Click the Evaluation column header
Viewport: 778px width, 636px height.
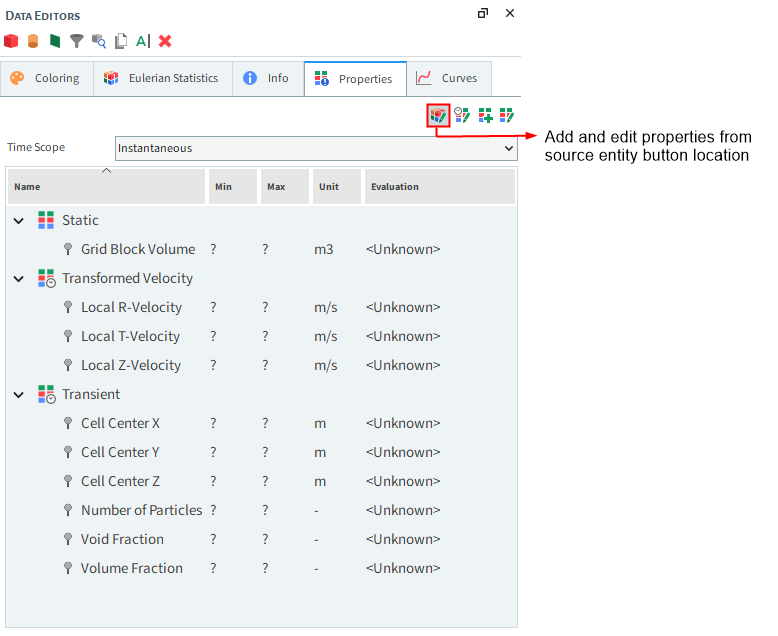pos(440,187)
